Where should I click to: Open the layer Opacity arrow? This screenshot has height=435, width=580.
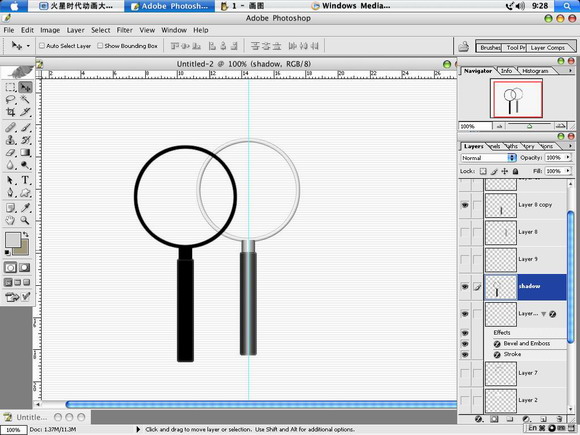(568, 158)
